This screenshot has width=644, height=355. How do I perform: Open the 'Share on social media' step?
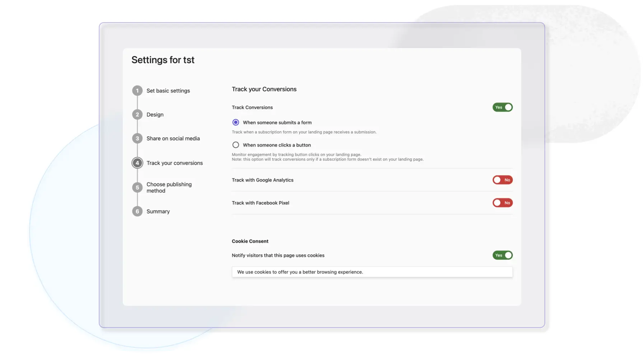point(173,138)
